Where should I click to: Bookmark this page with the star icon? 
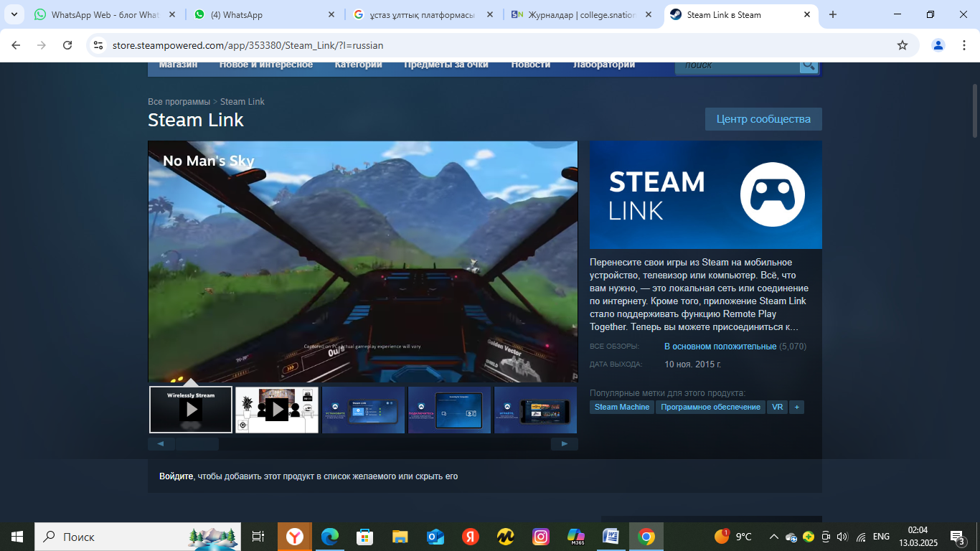tap(903, 45)
